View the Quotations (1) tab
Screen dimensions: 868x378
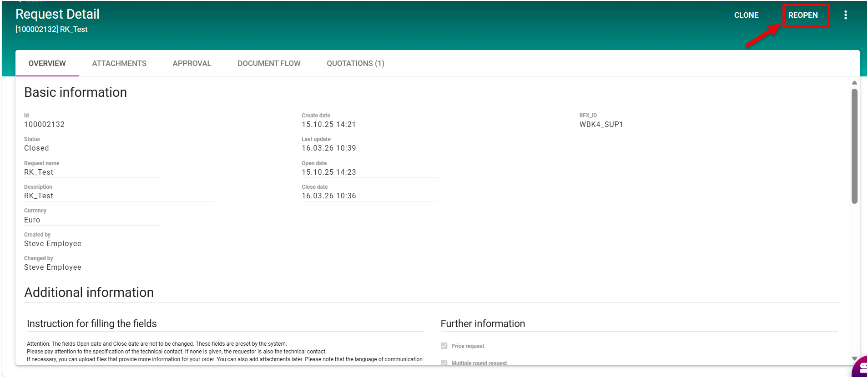click(x=355, y=64)
